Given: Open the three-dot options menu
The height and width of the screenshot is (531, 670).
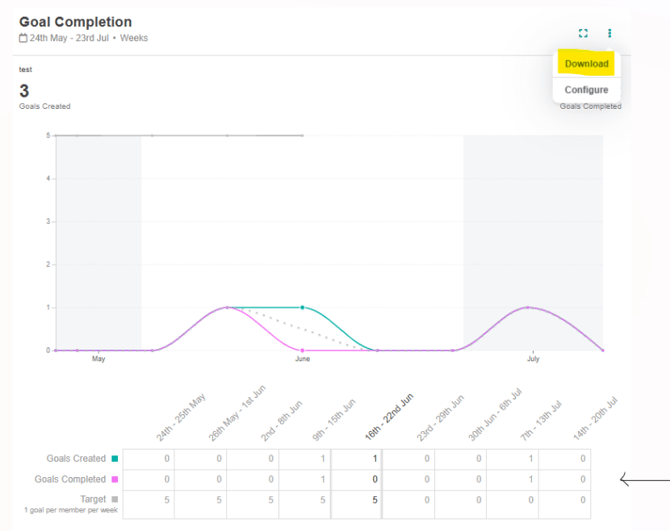Looking at the screenshot, I should pyautogui.click(x=609, y=33).
